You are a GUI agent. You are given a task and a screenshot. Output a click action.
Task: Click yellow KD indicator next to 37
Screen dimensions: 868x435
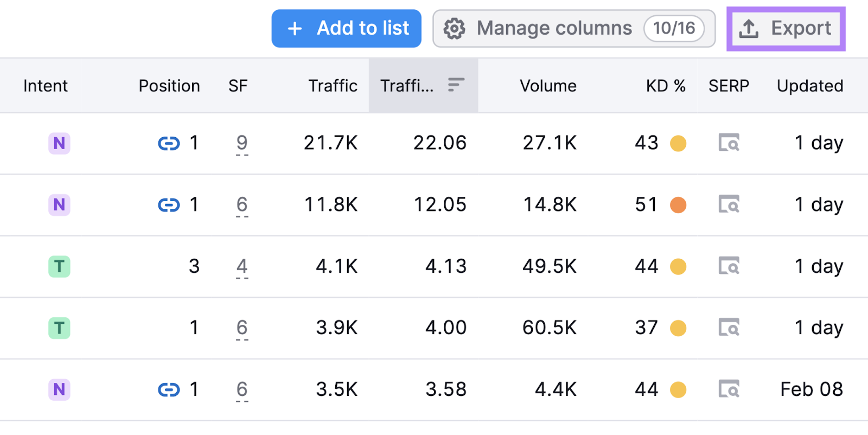coord(678,328)
